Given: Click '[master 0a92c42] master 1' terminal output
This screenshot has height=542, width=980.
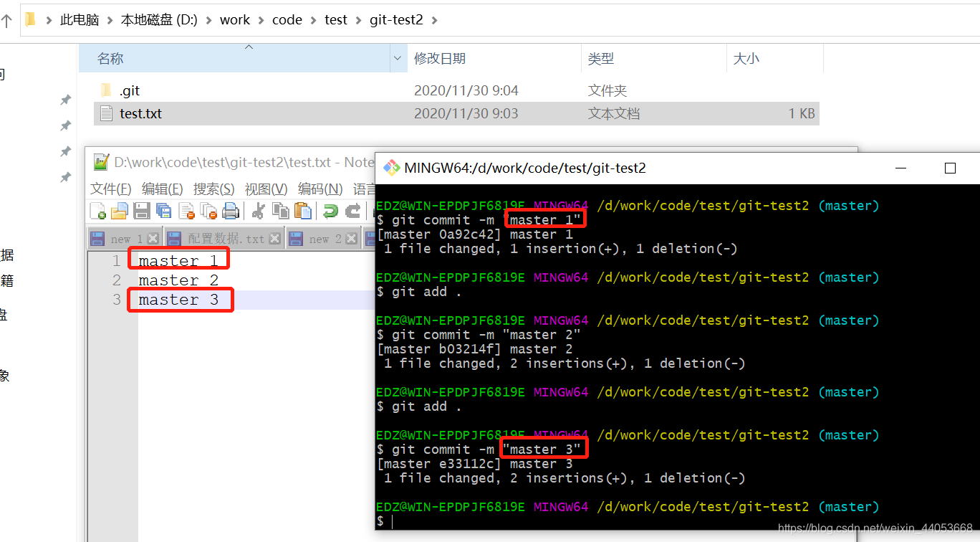Looking at the screenshot, I should coord(475,234).
